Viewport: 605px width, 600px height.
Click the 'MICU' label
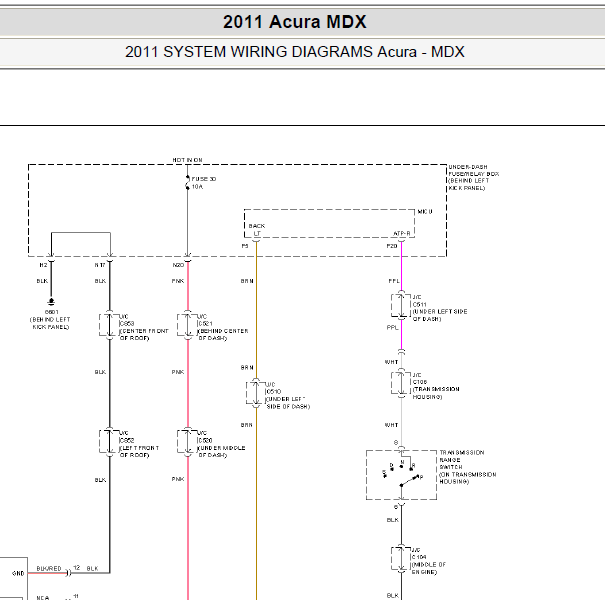425,211
